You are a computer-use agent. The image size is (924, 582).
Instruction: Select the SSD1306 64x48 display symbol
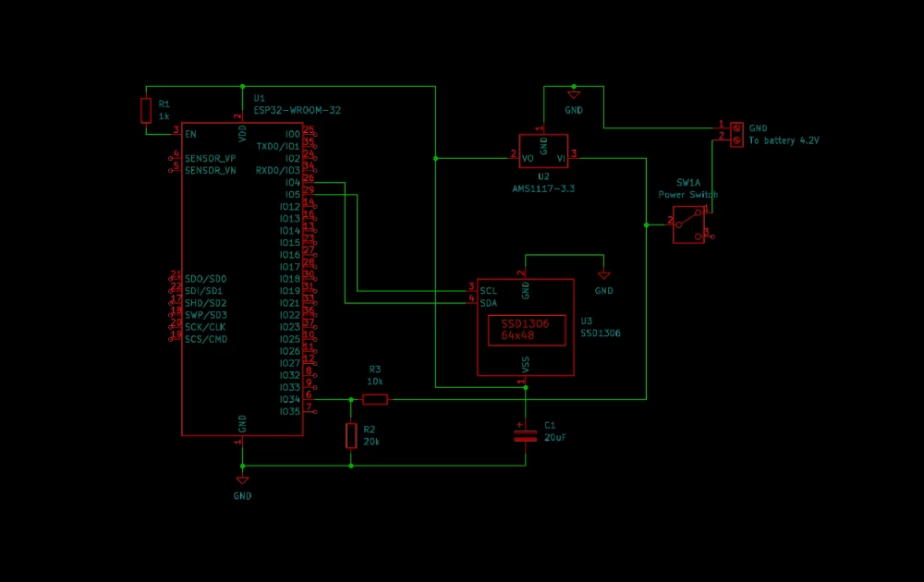point(527,328)
